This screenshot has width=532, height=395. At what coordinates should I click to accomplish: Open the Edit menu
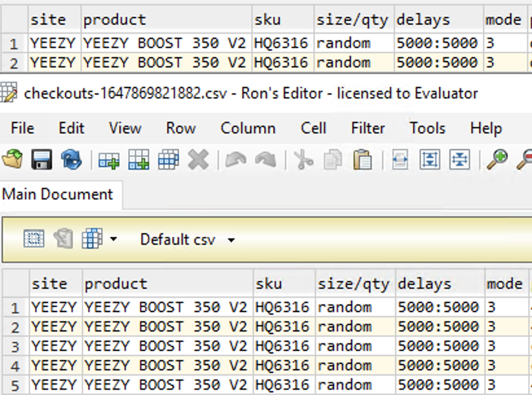click(71, 128)
